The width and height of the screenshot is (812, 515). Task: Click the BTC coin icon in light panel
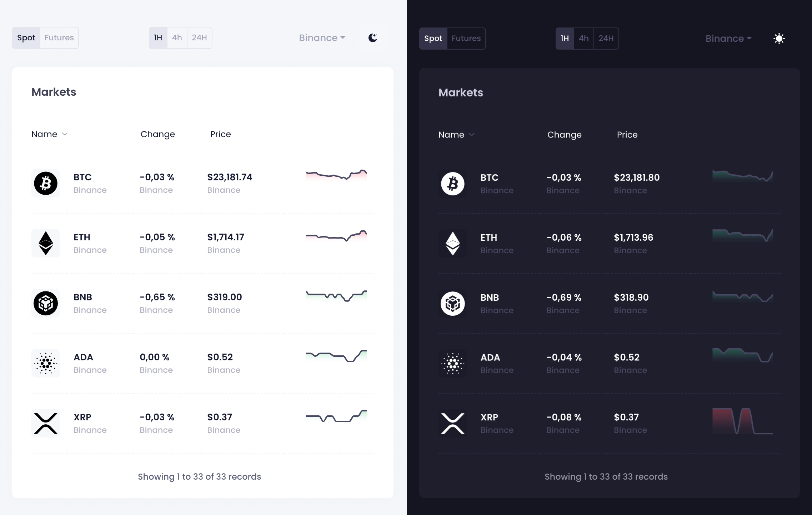pyautogui.click(x=46, y=183)
